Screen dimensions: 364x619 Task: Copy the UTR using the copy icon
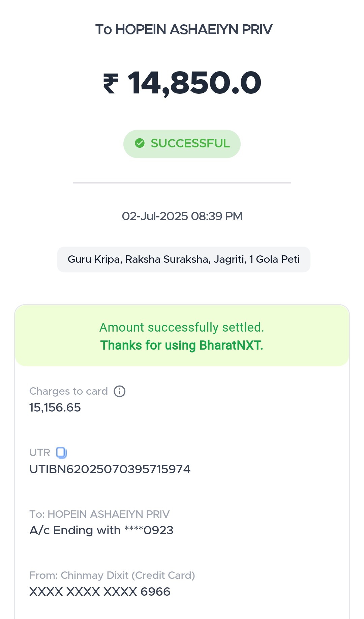tap(61, 453)
